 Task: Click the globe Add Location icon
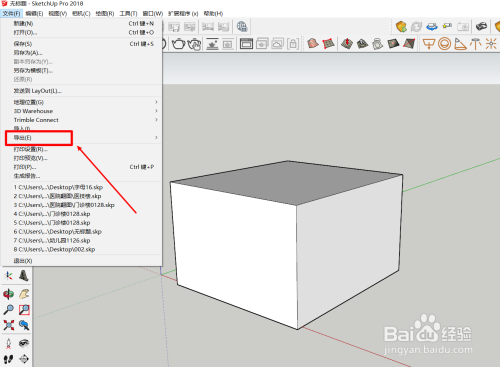pos(242,27)
